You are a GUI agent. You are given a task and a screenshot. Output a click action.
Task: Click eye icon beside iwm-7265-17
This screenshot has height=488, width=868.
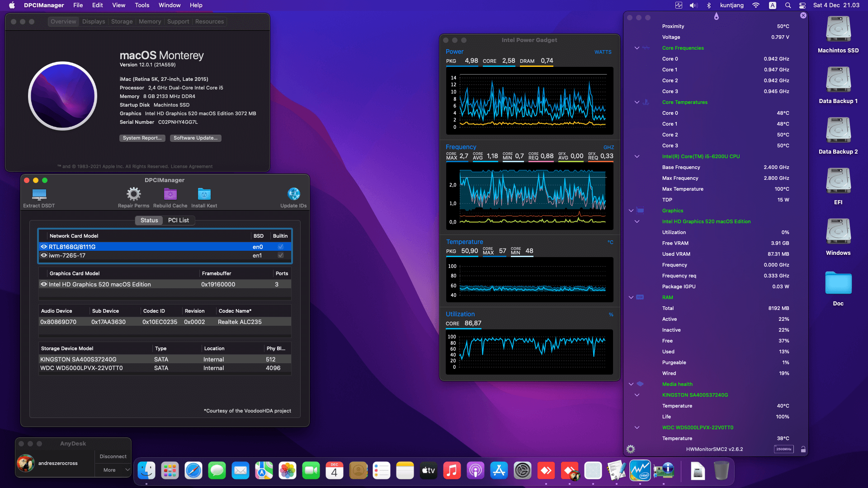pos(44,255)
